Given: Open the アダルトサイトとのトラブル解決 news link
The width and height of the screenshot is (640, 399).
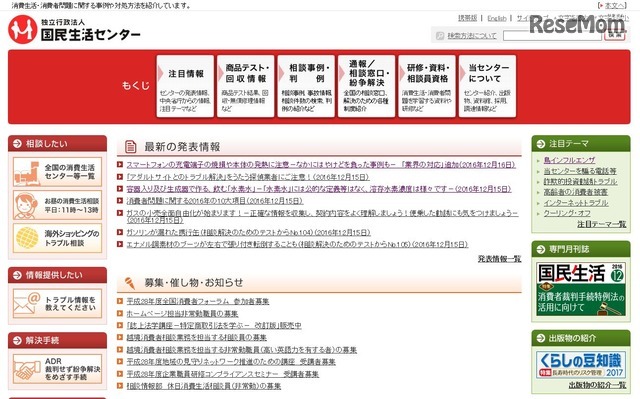Looking at the screenshot, I should coord(248,177).
